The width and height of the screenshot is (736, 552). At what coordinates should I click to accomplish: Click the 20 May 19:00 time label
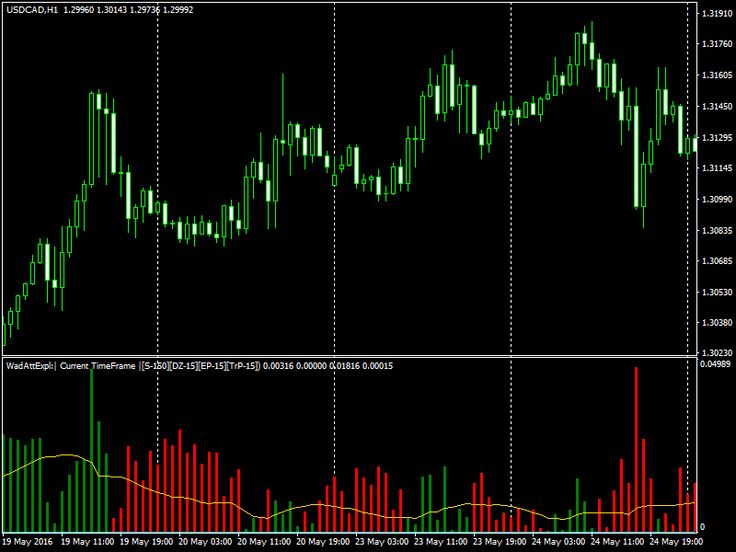(x=323, y=542)
